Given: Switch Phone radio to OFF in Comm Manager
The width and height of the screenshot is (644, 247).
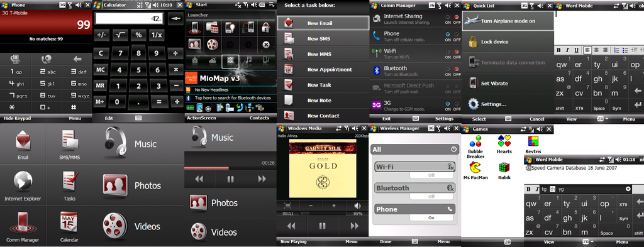Looking at the screenshot, I should point(457,34).
